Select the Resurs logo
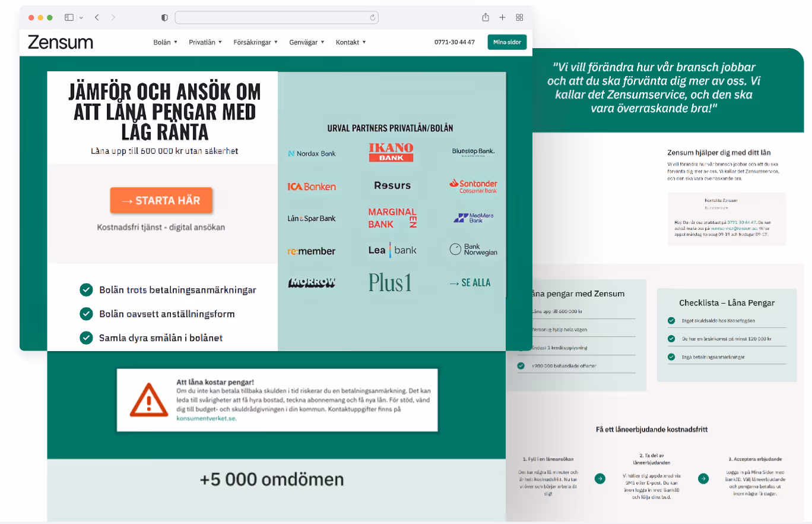 click(392, 185)
